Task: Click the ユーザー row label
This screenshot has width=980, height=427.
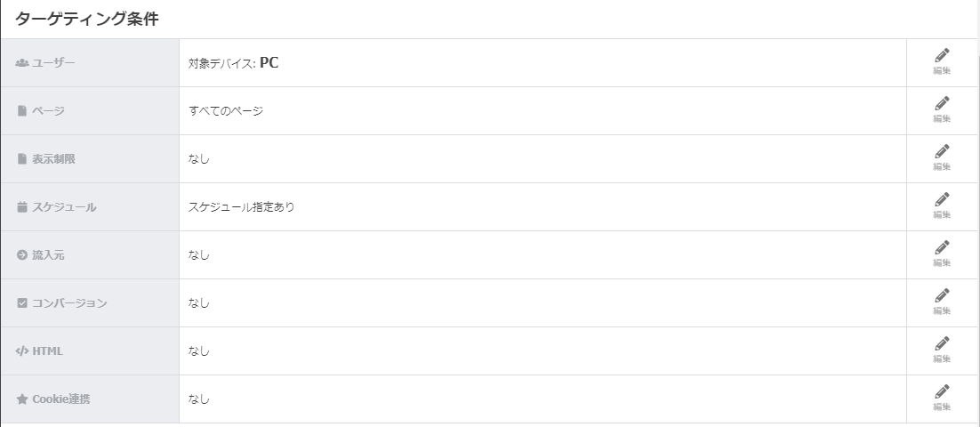Action: click(x=53, y=63)
